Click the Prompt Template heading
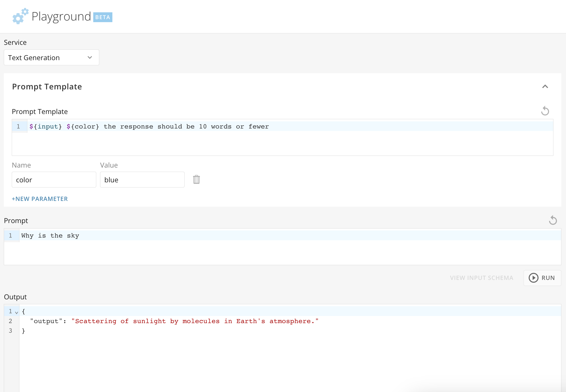Screen dimensions: 566x392 click(x=47, y=87)
